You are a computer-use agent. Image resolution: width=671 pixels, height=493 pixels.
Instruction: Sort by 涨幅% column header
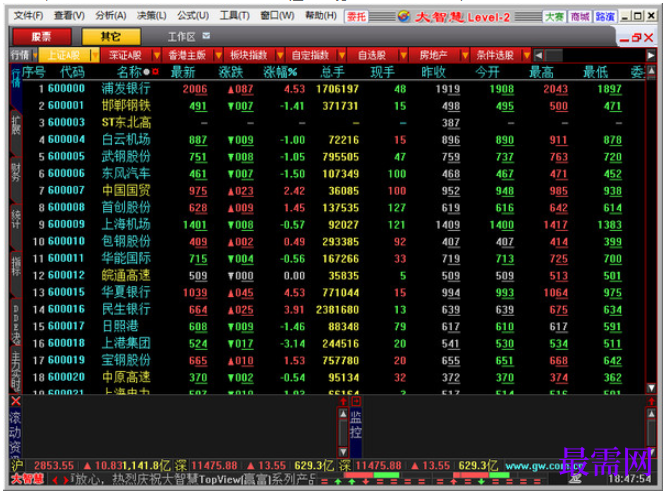tap(280, 72)
